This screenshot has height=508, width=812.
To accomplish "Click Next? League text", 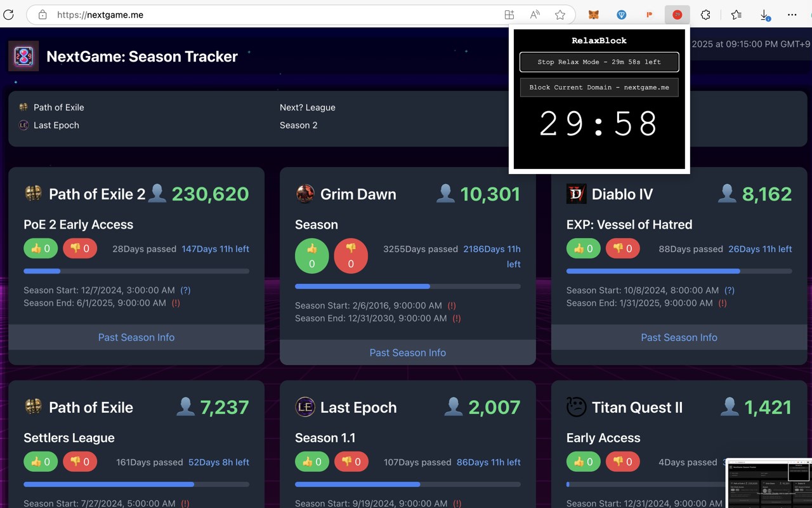I will pyautogui.click(x=308, y=107).
